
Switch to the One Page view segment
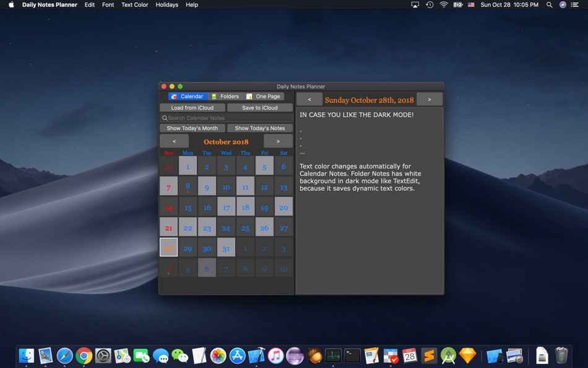264,97
